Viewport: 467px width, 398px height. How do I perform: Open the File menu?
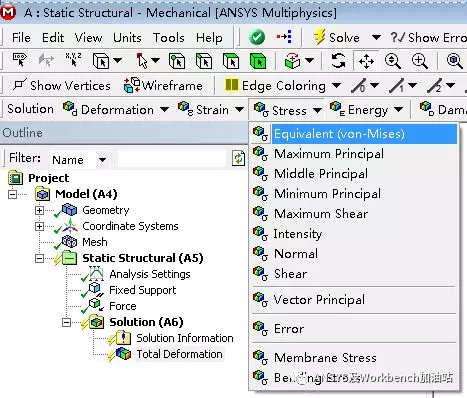coord(21,38)
